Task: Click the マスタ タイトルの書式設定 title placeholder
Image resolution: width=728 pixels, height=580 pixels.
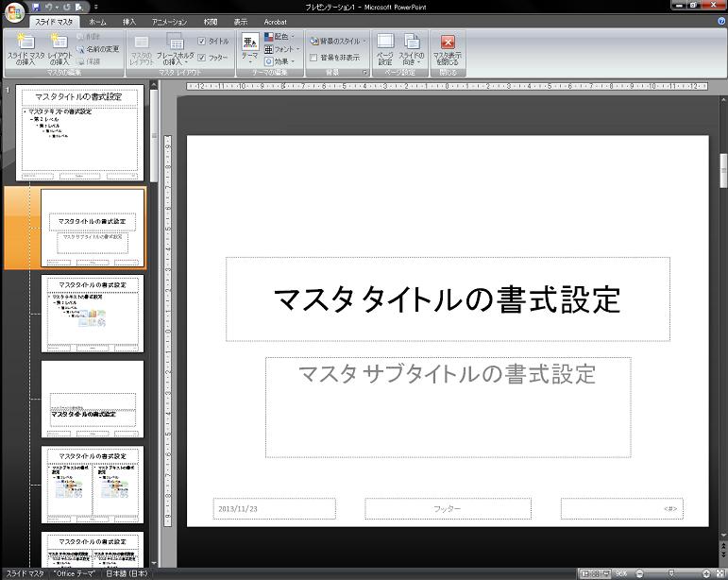Action: point(448,299)
